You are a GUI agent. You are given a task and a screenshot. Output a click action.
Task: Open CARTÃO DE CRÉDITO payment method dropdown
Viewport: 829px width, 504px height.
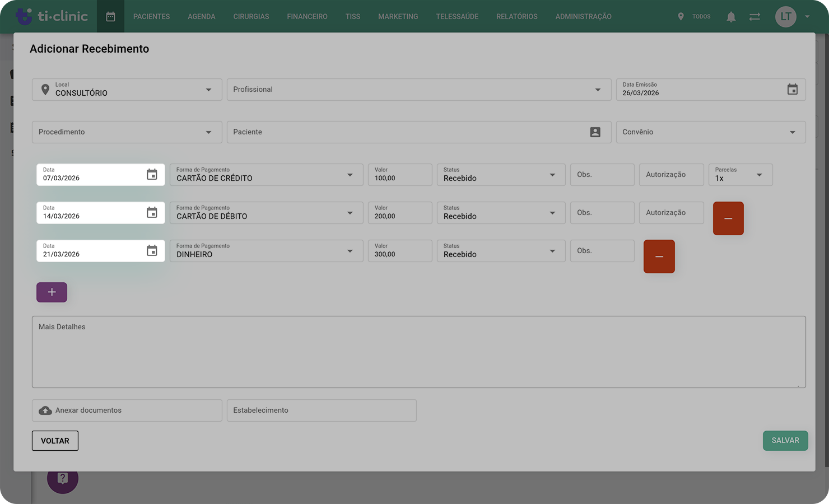pyautogui.click(x=267, y=175)
